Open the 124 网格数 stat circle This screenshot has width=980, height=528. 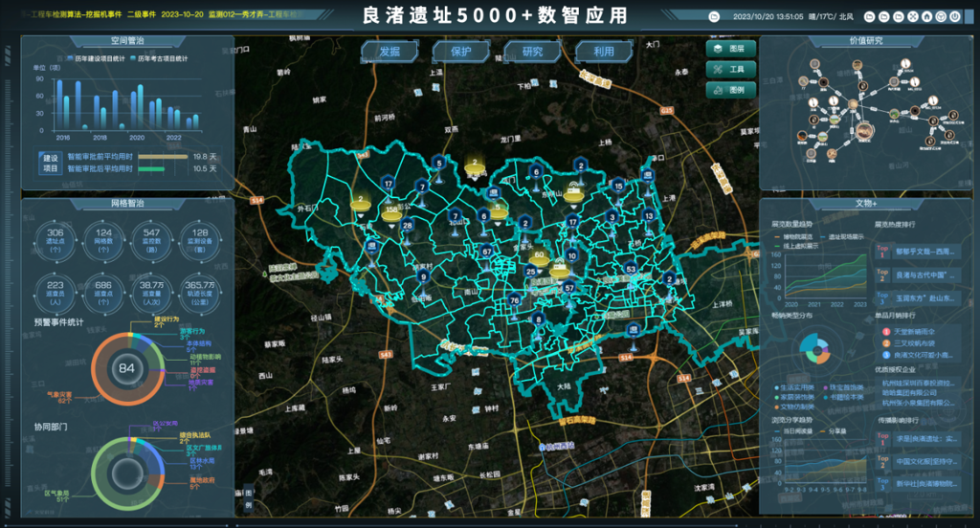pos(103,241)
